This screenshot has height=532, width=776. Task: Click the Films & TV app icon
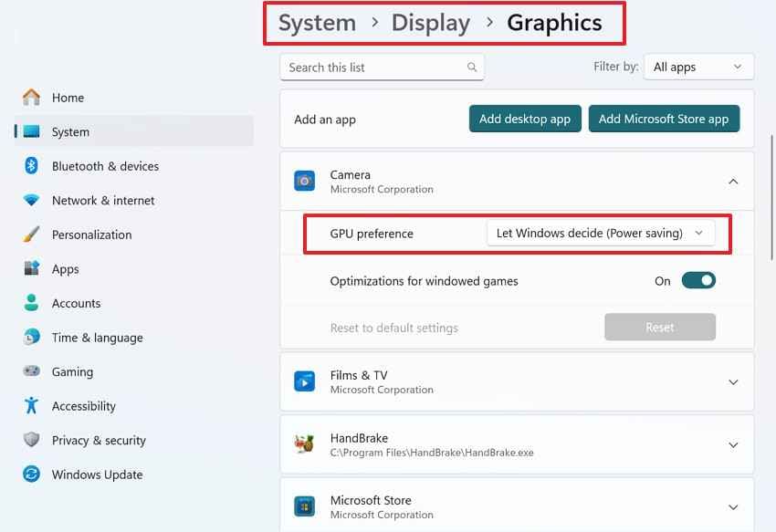pyautogui.click(x=304, y=381)
